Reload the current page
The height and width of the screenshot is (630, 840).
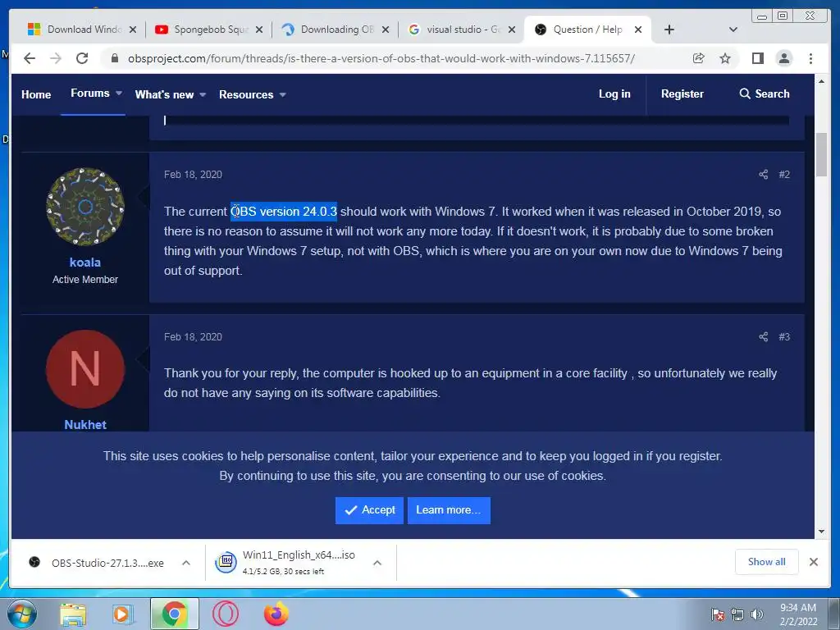click(82, 58)
